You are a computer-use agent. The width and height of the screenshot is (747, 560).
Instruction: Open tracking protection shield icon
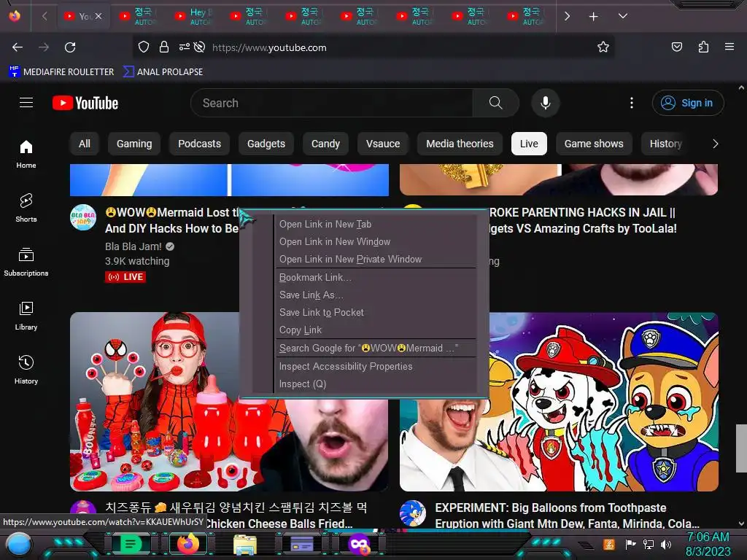pyautogui.click(x=144, y=47)
